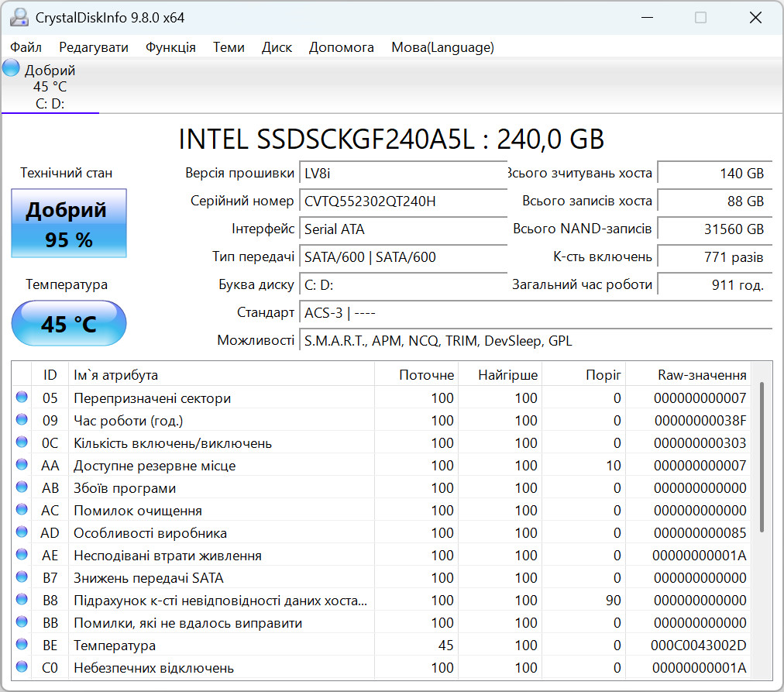The image size is (784, 692).
Task: Click the CrystalDiskInfo app icon in title bar
Action: [19, 18]
